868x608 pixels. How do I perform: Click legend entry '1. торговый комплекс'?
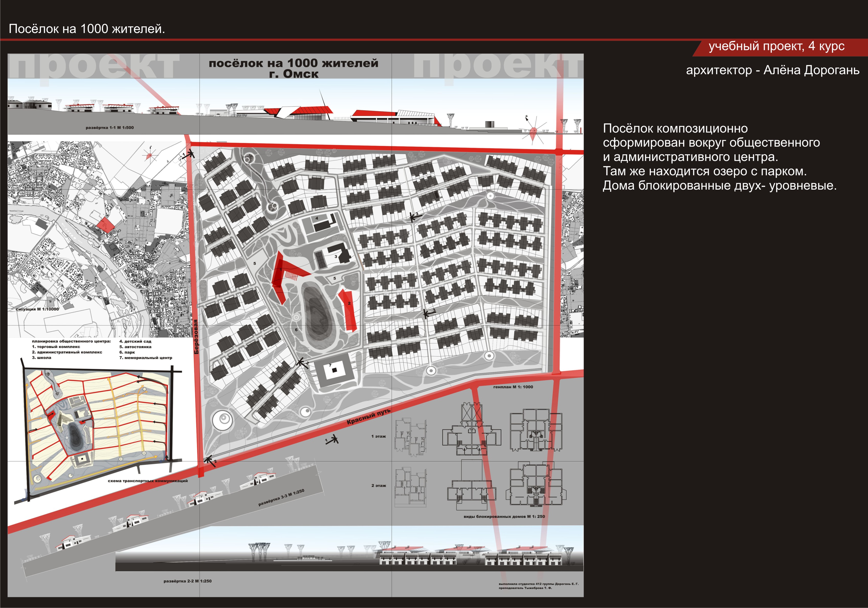tap(56, 346)
